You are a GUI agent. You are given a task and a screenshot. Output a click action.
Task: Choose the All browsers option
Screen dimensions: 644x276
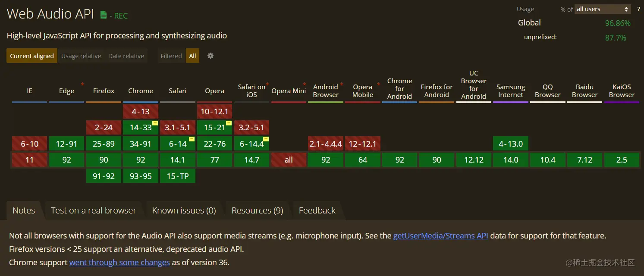pyautogui.click(x=192, y=56)
